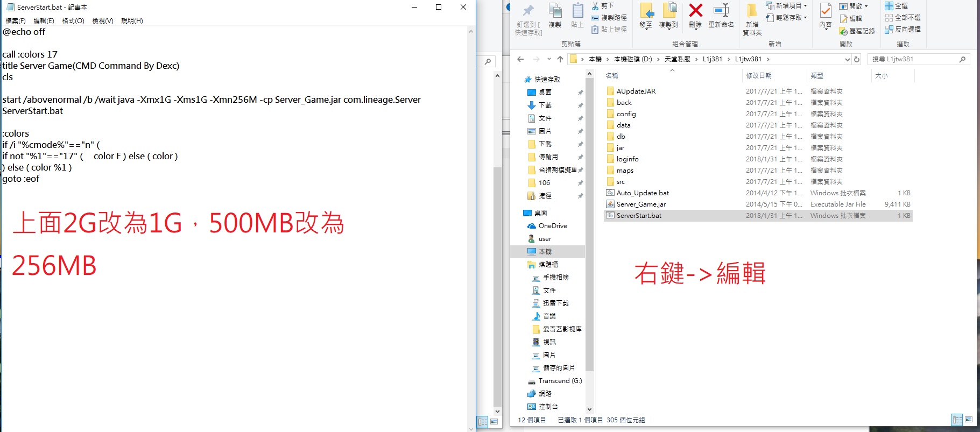Image resolution: width=980 pixels, height=432 pixels.
Task: Go up one folder level
Action: pos(560,59)
